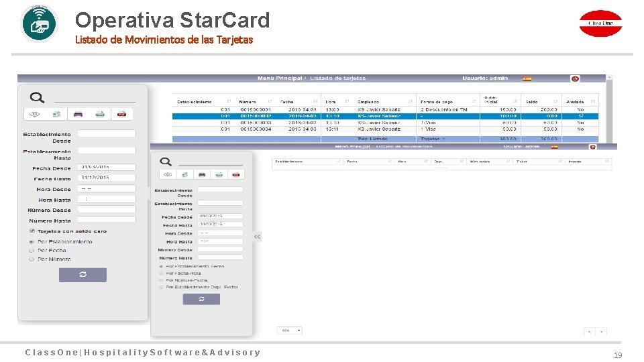Select 'Por Fecha-Hora' radio option

pos(161,274)
